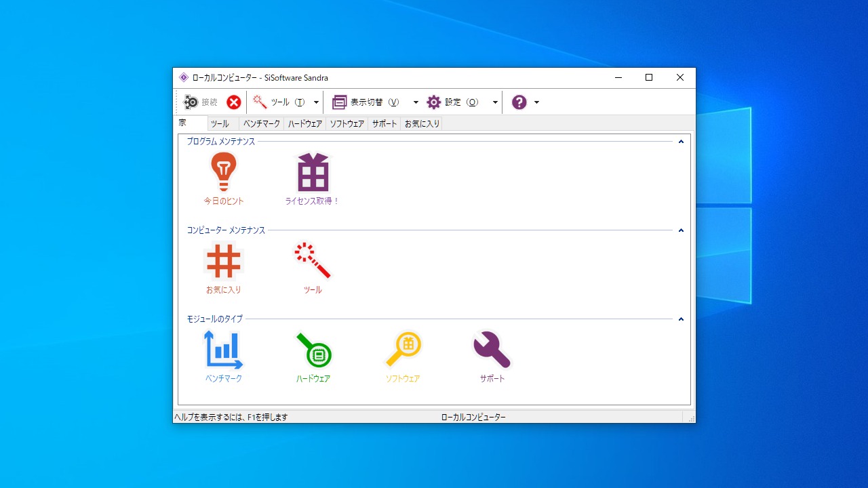This screenshot has height=488, width=868.
Task: Switch to the ツール tab
Action: pos(223,124)
